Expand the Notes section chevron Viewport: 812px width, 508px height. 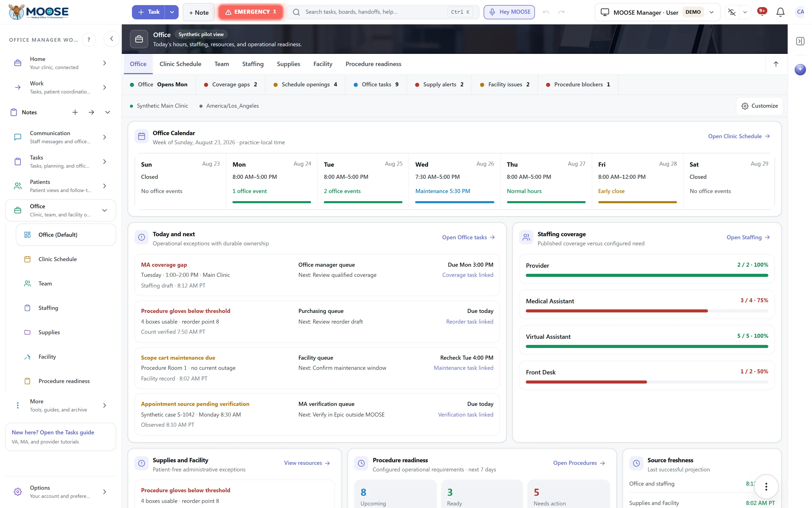click(107, 112)
